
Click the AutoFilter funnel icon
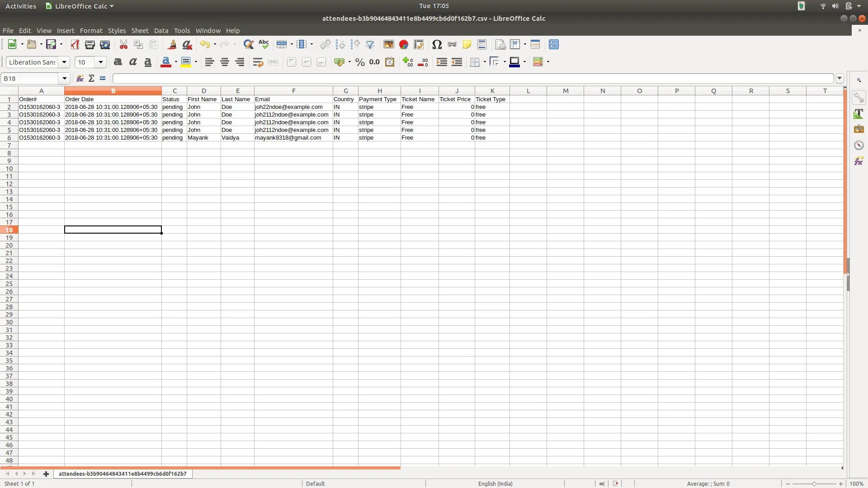370,44
